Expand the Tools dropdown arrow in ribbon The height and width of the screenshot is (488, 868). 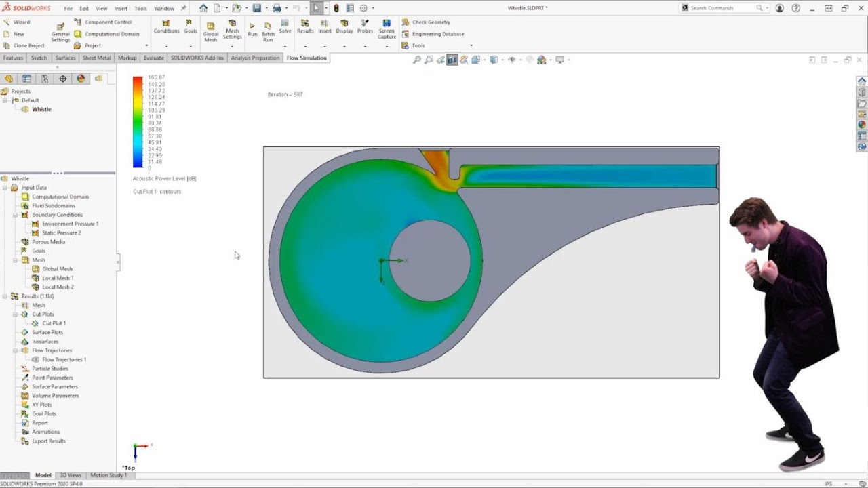471,46
